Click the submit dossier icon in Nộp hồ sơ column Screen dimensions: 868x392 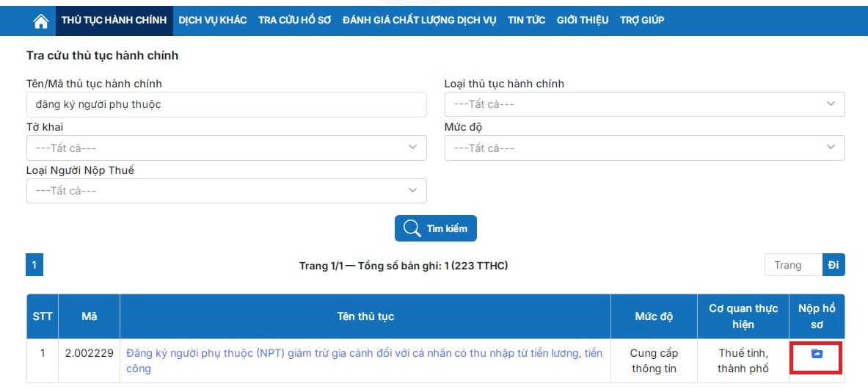(817, 354)
